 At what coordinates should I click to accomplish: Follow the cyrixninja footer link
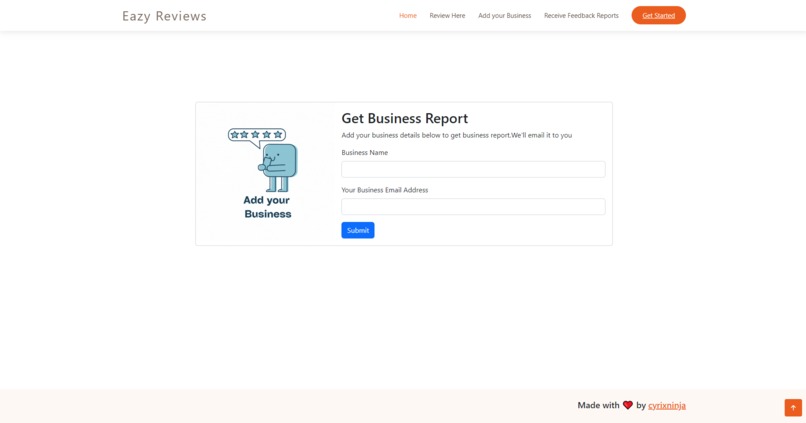[x=667, y=406]
